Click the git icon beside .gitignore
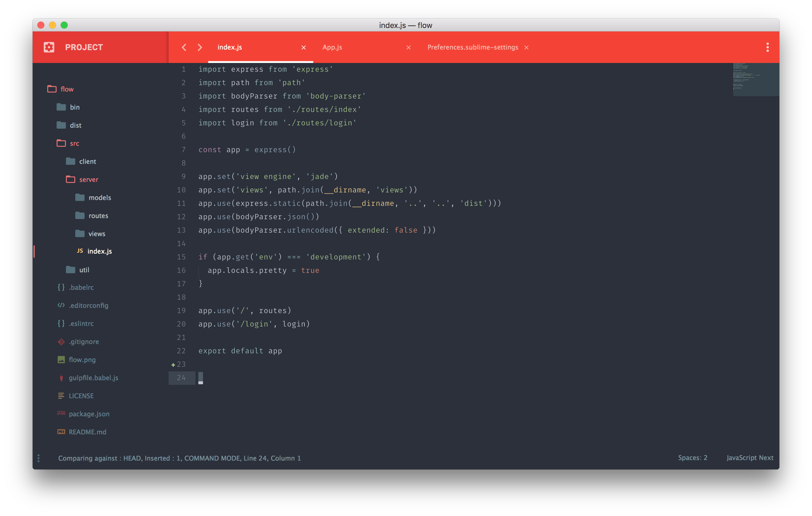This screenshot has height=516, width=812. (61, 342)
